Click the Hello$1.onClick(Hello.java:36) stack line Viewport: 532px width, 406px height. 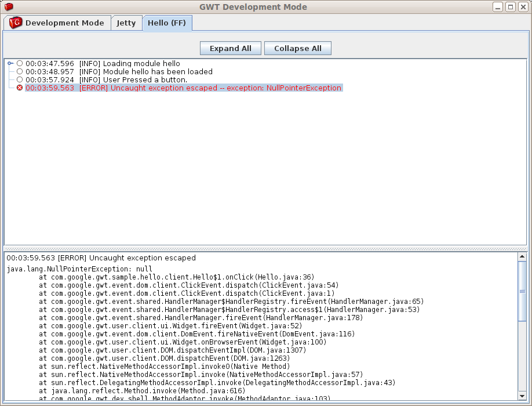[x=176, y=277]
